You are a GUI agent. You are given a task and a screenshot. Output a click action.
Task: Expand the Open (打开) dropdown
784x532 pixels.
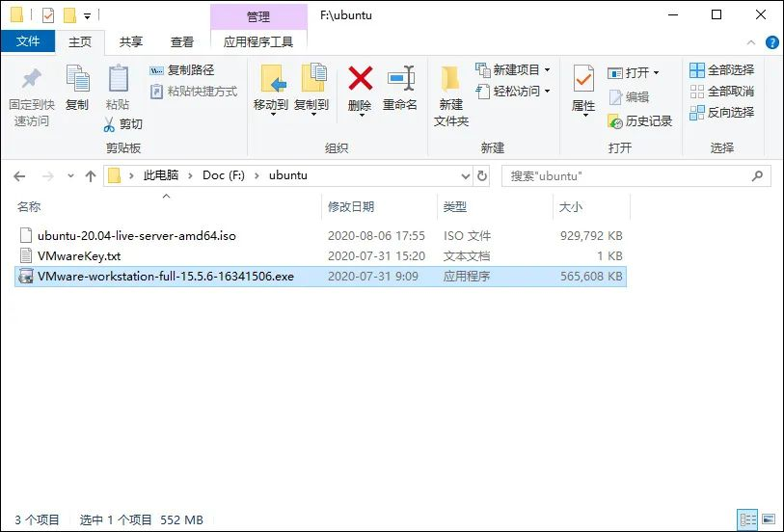(x=656, y=73)
